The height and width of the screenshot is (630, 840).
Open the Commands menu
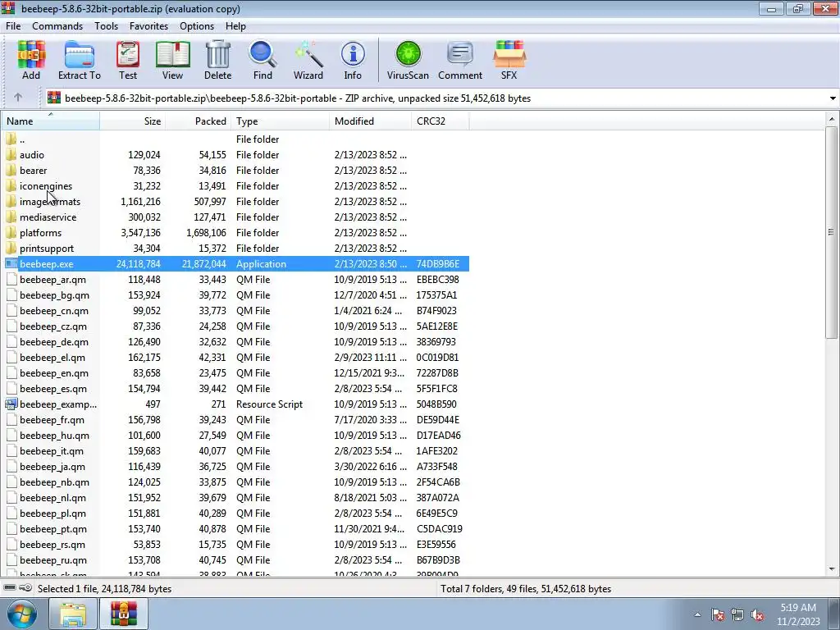(57, 26)
